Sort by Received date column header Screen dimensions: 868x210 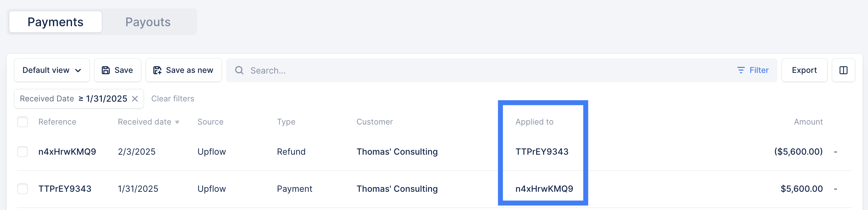click(144, 122)
